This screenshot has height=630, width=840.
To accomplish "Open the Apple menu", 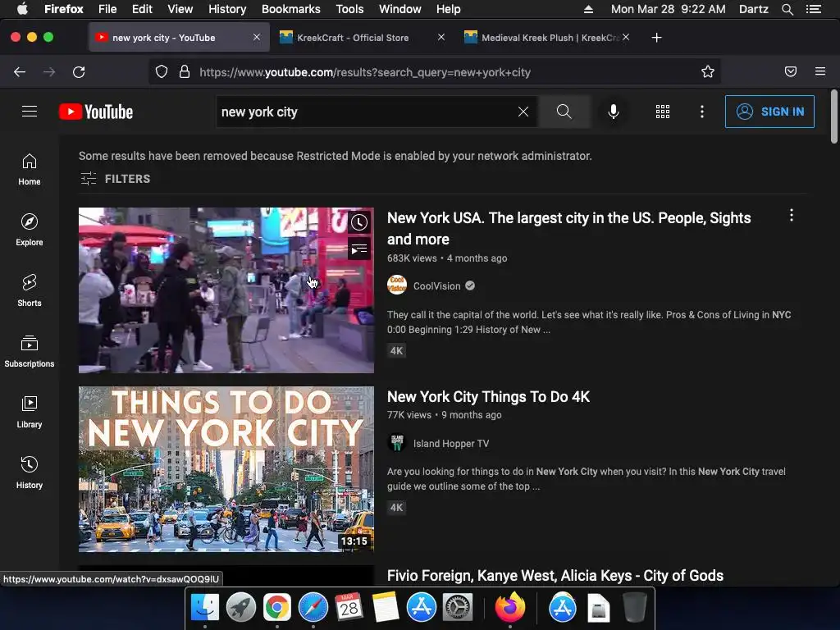I will point(22,9).
